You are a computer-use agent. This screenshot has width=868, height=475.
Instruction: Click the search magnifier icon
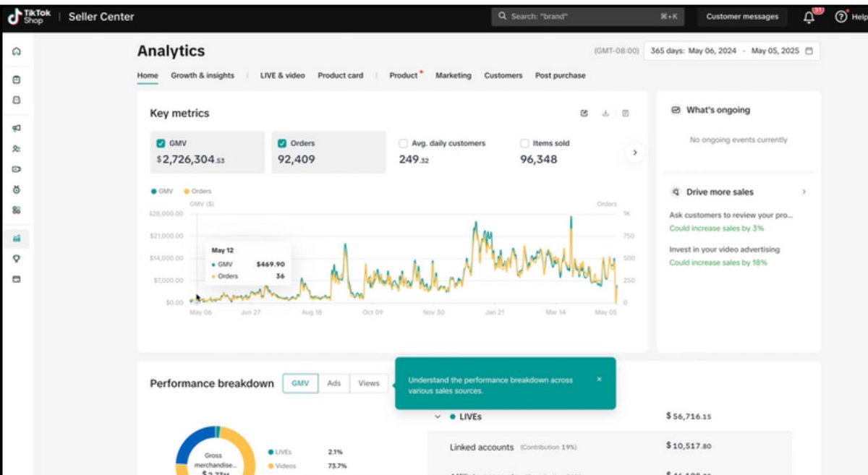[x=503, y=16]
